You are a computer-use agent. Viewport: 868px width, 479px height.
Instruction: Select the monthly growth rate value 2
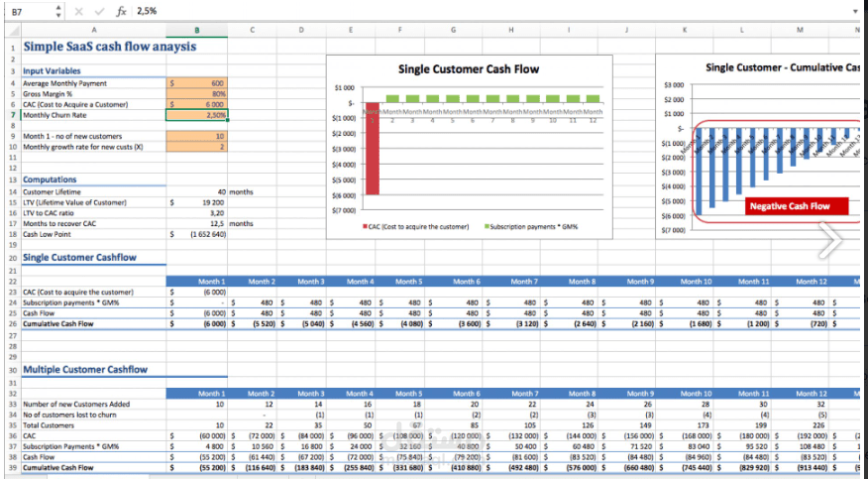pos(196,147)
